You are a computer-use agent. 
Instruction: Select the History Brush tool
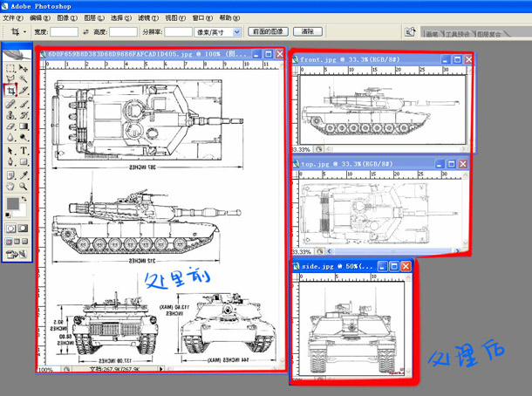coord(23,115)
